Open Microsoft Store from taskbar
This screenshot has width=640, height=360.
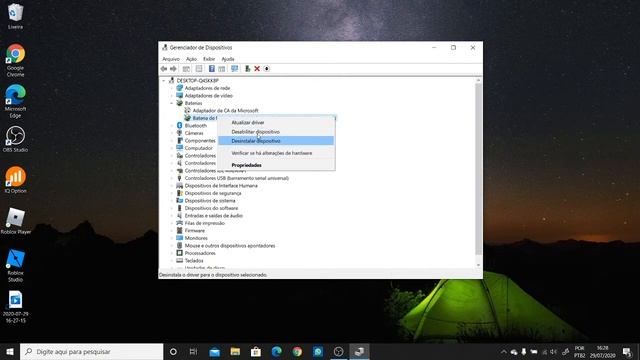[256, 351]
